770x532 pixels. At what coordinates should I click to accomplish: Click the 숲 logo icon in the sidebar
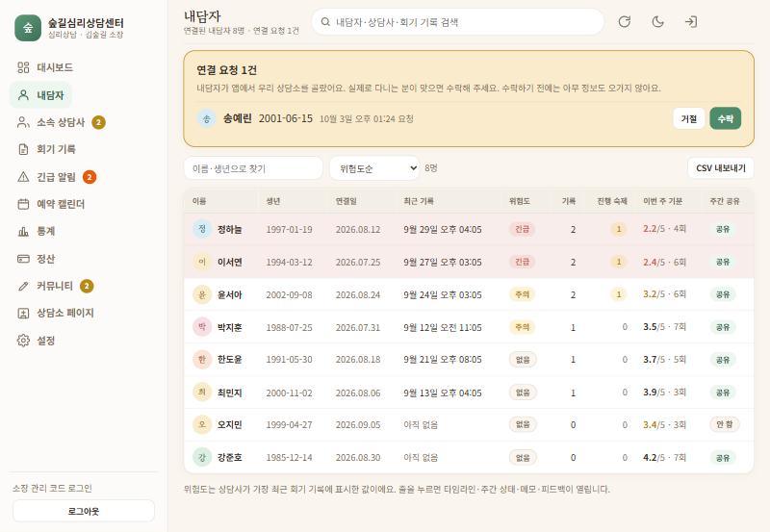(x=28, y=28)
